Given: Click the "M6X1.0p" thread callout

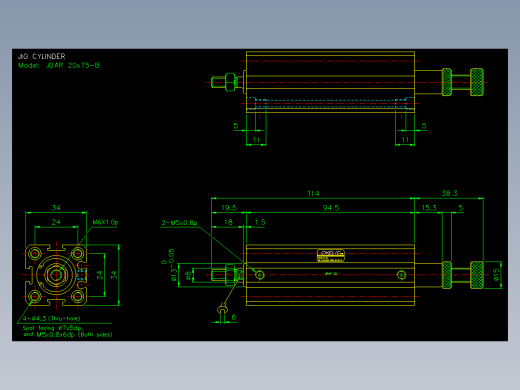Looking at the screenshot, I should point(105,222).
